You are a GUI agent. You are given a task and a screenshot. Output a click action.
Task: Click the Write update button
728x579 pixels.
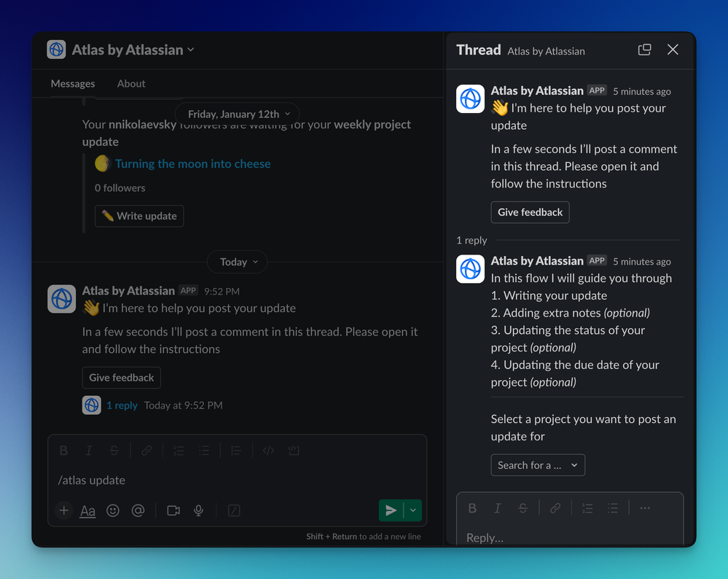click(139, 216)
